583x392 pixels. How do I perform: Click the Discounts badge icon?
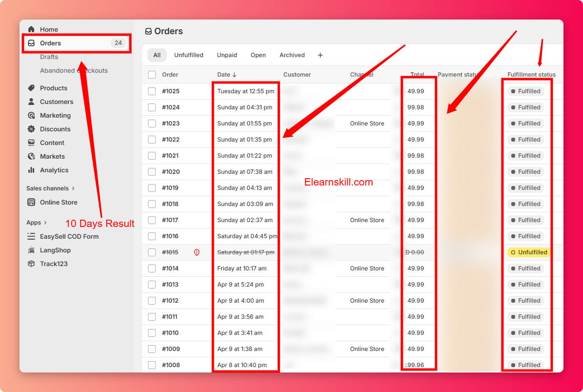click(31, 129)
